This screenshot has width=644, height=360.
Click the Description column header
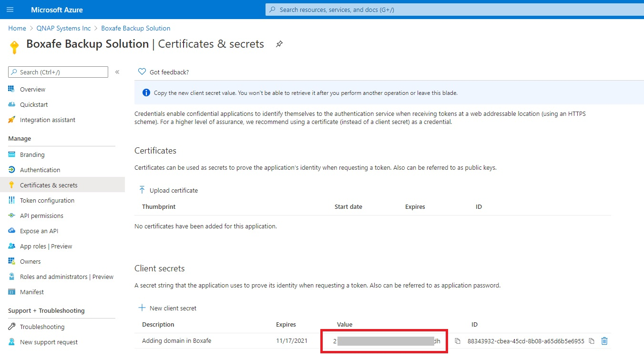158,324
